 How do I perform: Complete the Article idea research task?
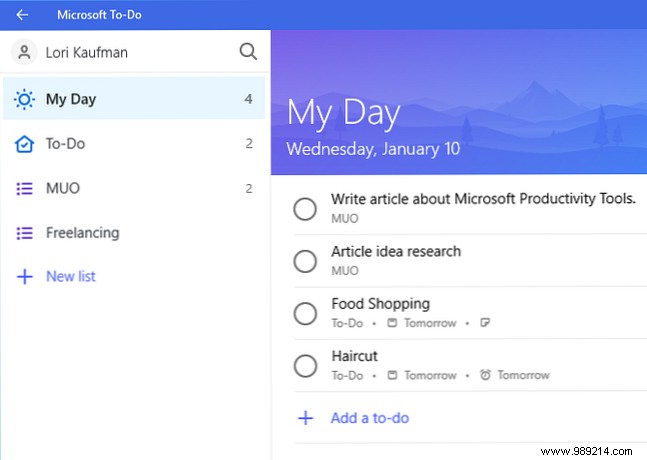(x=305, y=261)
